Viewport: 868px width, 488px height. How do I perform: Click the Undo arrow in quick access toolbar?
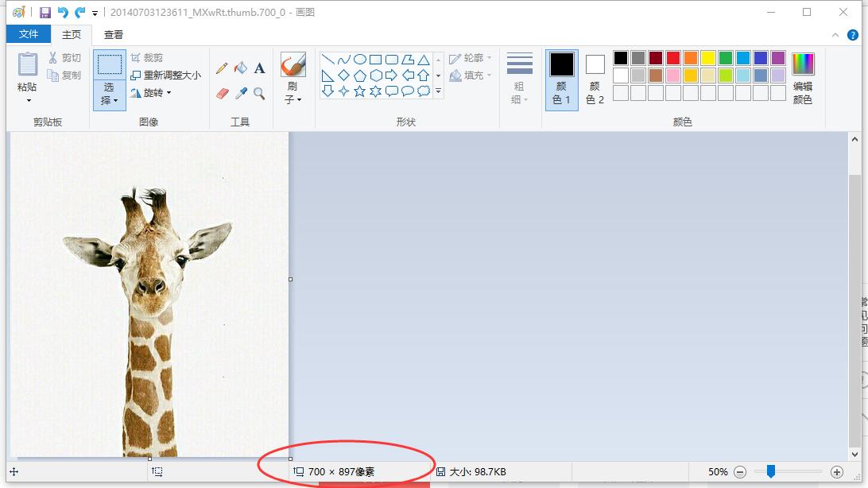(x=61, y=12)
